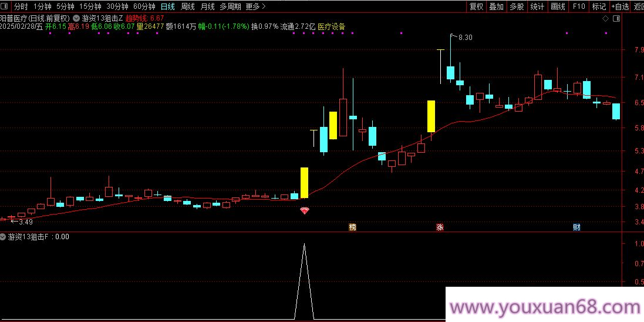Expand the 游资13狙击F sub-indicator menu

click(4, 237)
